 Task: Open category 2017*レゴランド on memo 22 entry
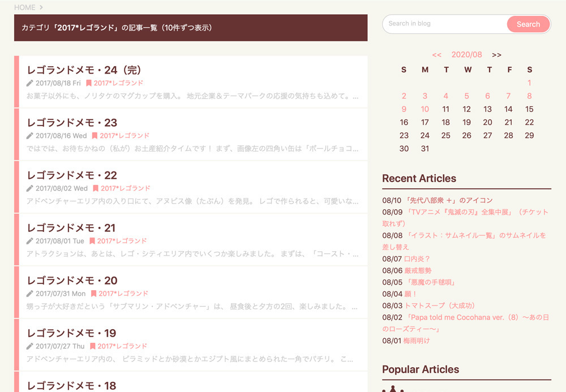click(x=125, y=188)
